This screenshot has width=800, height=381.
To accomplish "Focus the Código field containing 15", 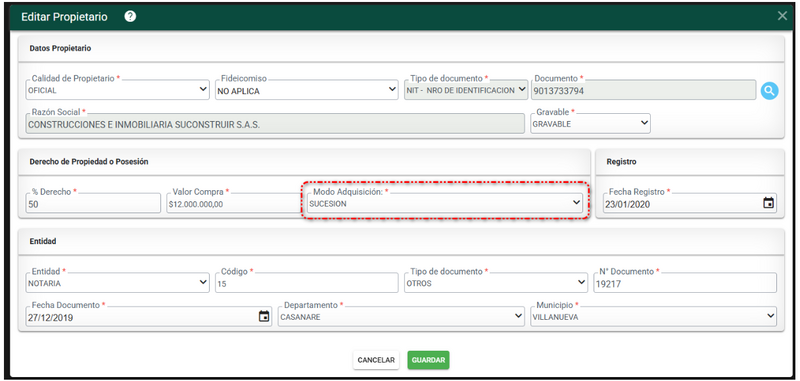I will [x=307, y=283].
